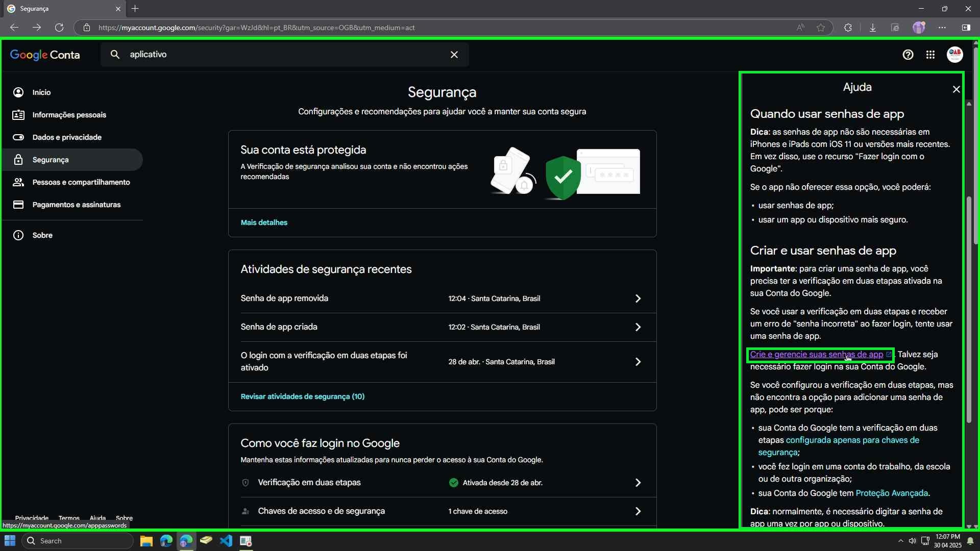
Task: Open Pessoas e compartilhamento section
Action: [x=72, y=182]
